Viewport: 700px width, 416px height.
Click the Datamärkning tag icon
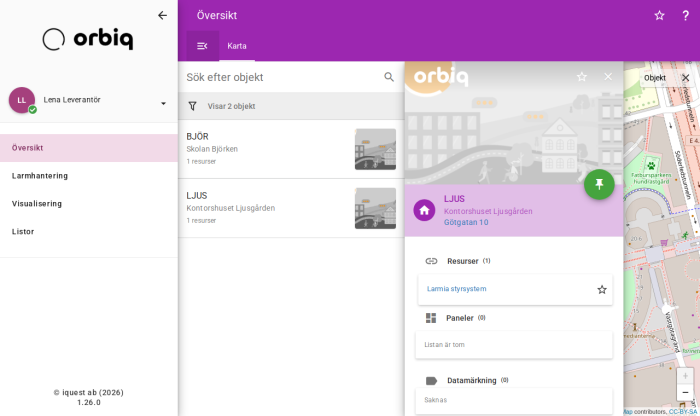431,381
